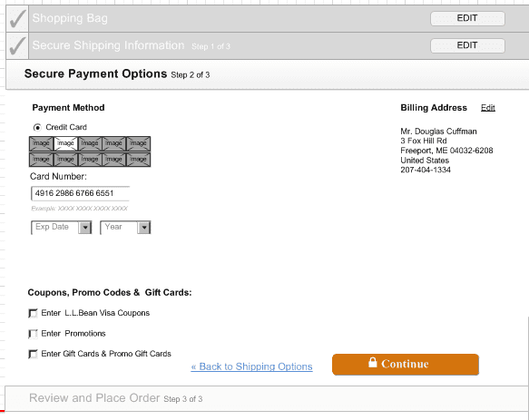Edit the Billing Address via Edit link
This screenshot has width=529, height=420.
[x=488, y=108]
